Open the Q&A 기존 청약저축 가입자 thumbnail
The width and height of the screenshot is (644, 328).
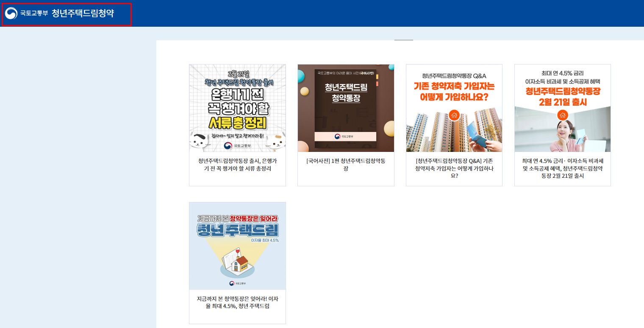click(454, 108)
